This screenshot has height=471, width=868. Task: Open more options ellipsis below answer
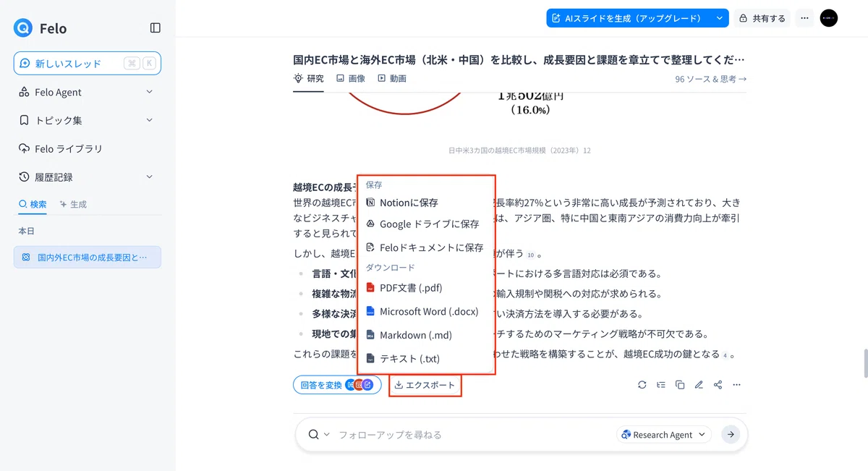[x=736, y=385]
